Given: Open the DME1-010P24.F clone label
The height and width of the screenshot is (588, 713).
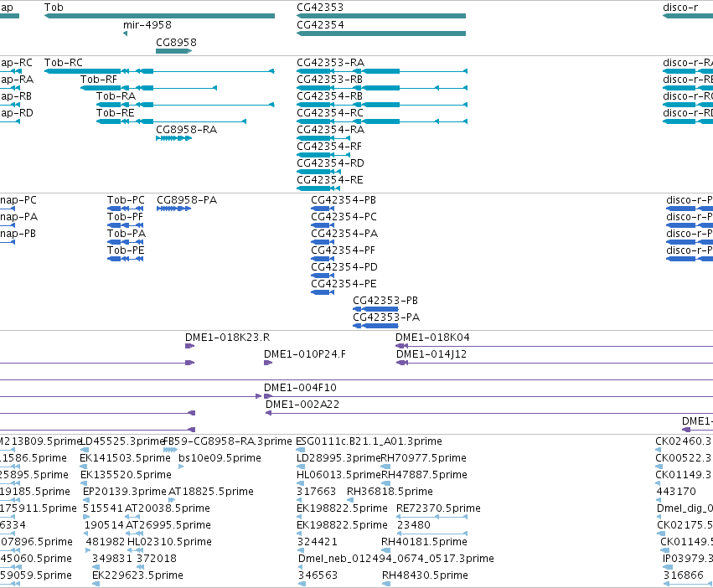Looking at the screenshot, I should pyautogui.click(x=305, y=354).
